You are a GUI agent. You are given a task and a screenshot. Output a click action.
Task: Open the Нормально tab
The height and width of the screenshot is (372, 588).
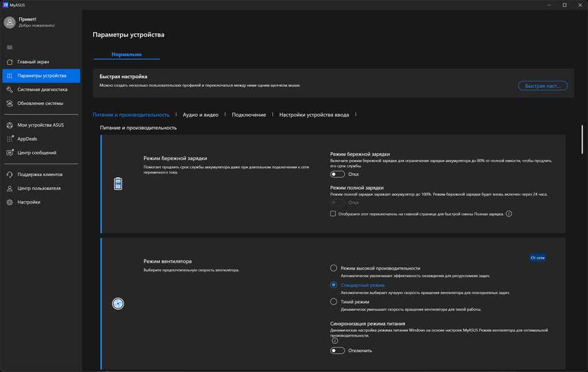pos(127,55)
